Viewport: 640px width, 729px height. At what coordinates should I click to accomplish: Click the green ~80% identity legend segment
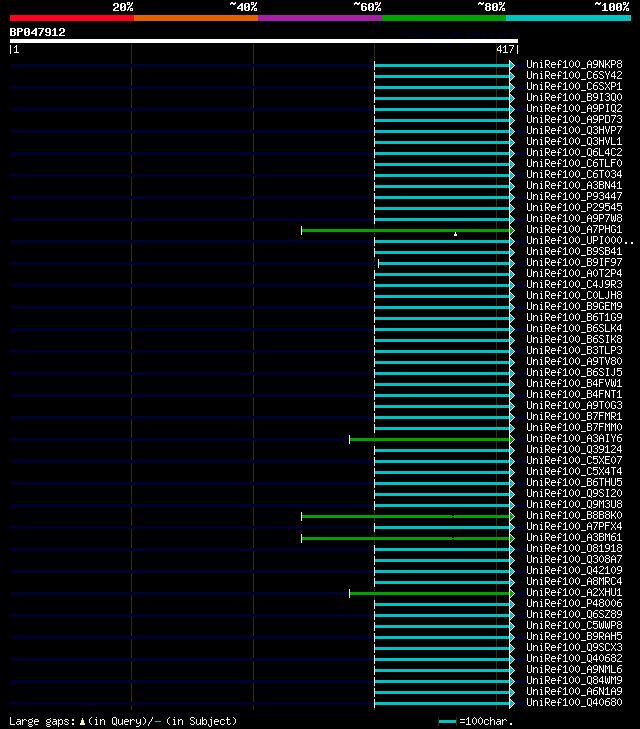coord(444,18)
